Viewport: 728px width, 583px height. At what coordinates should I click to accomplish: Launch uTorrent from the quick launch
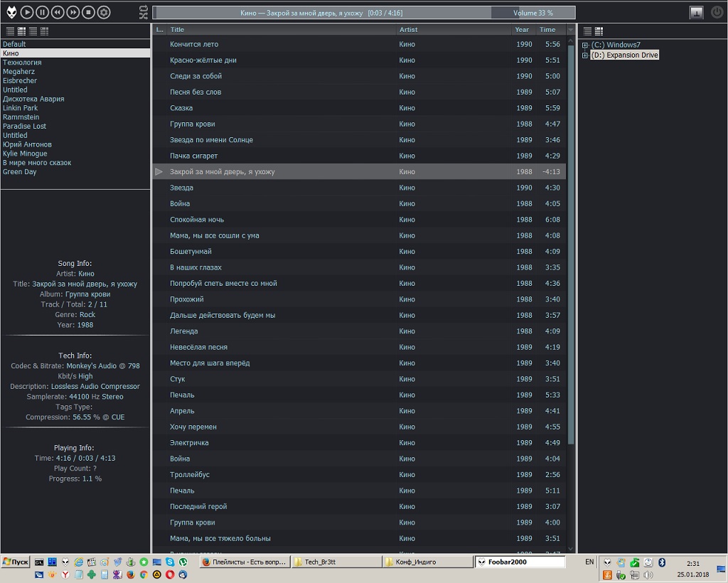click(x=183, y=562)
